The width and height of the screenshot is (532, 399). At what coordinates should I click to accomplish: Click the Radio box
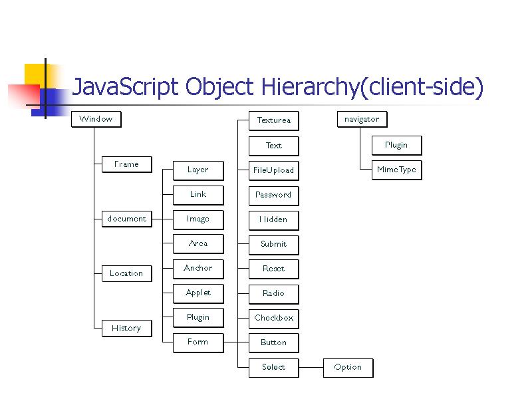(x=273, y=294)
